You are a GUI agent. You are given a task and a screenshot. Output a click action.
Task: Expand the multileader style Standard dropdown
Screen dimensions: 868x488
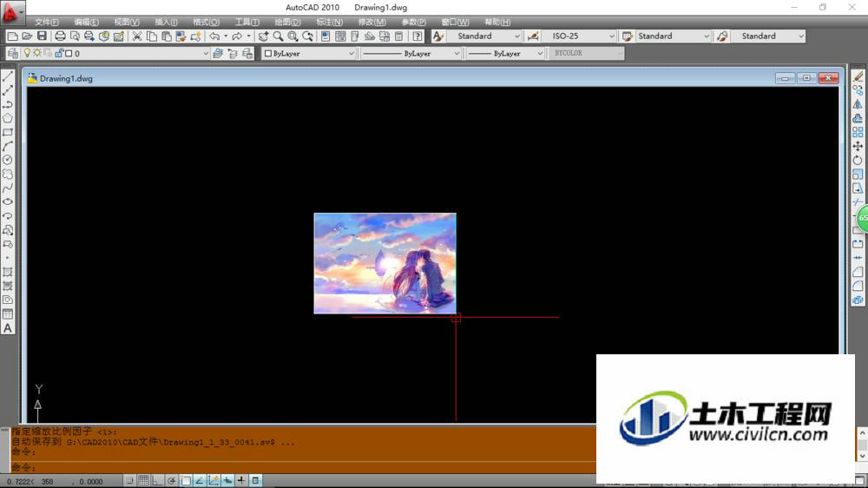tap(801, 36)
